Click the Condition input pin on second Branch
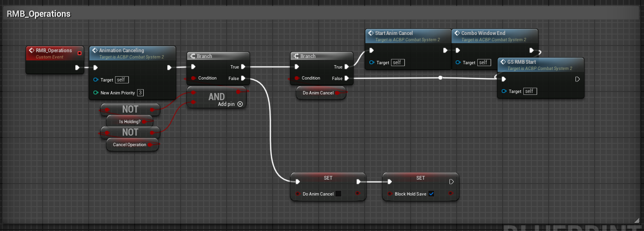Viewport: 644px width, 231px height. click(x=297, y=78)
